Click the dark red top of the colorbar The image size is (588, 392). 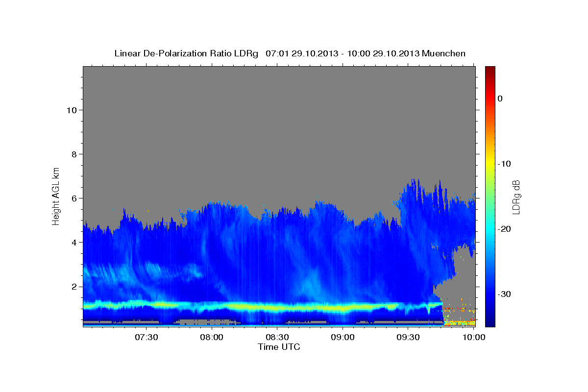(490, 70)
